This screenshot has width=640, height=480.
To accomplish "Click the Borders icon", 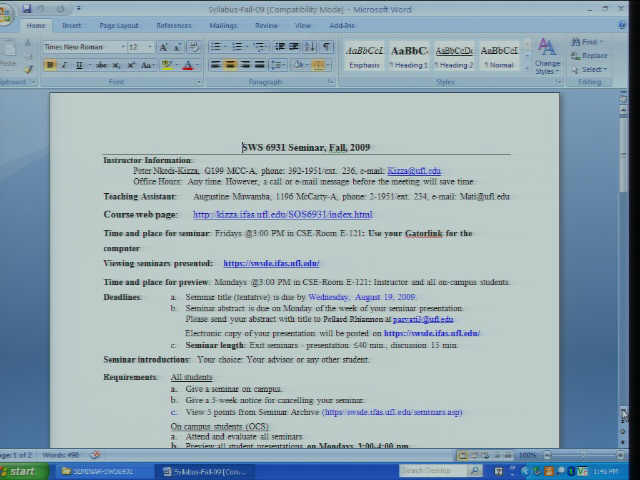I will point(319,64).
